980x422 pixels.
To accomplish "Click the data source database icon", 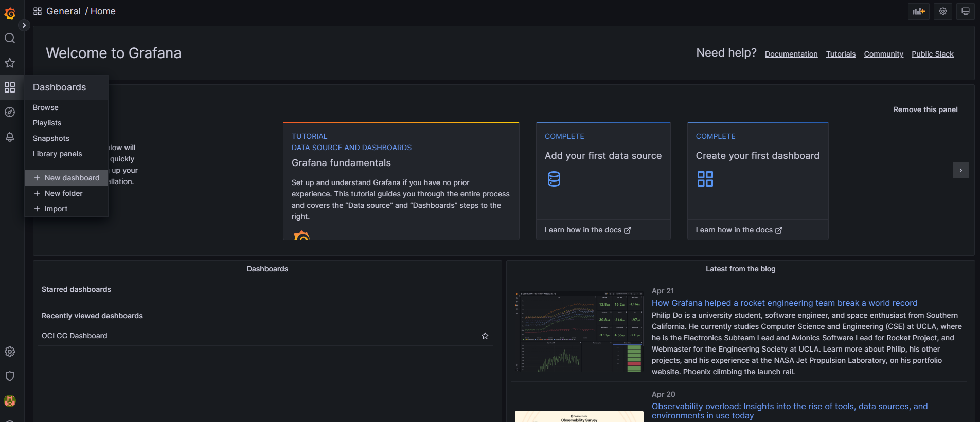I will (554, 179).
